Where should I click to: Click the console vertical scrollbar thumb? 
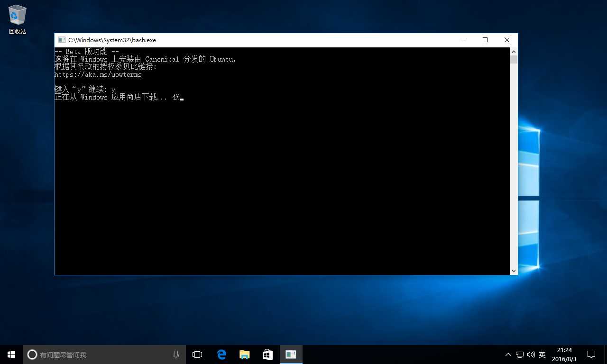click(514, 60)
